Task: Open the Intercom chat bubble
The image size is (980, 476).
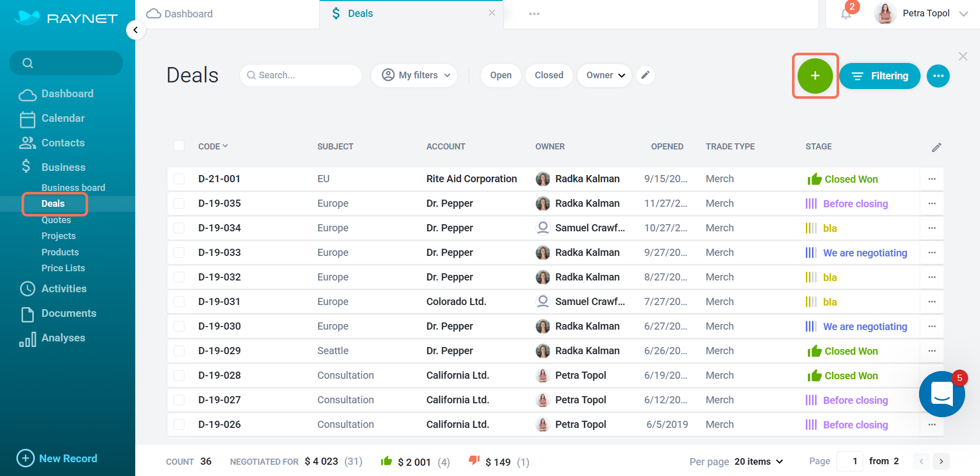Action: click(x=942, y=394)
